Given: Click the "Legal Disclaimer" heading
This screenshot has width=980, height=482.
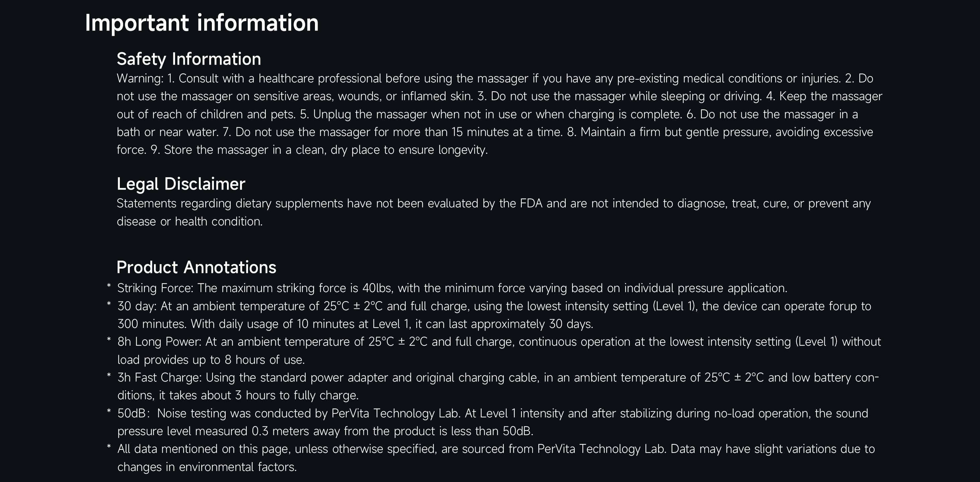Looking at the screenshot, I should [181, 184].
